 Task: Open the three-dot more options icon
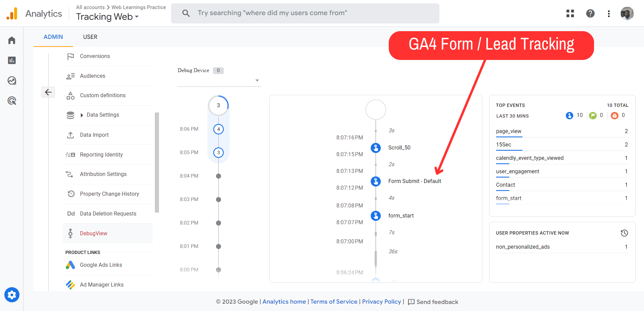[609, 13]
